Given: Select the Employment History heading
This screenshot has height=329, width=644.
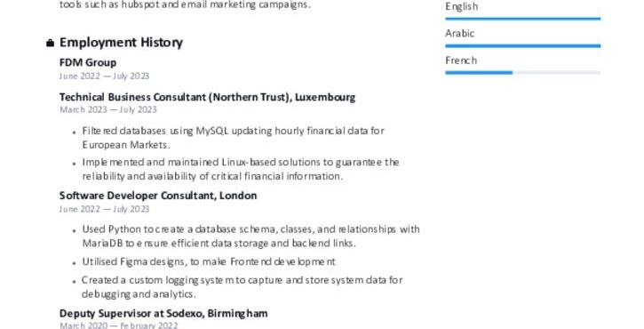Looking at the screenshot, I should [121, 43].
